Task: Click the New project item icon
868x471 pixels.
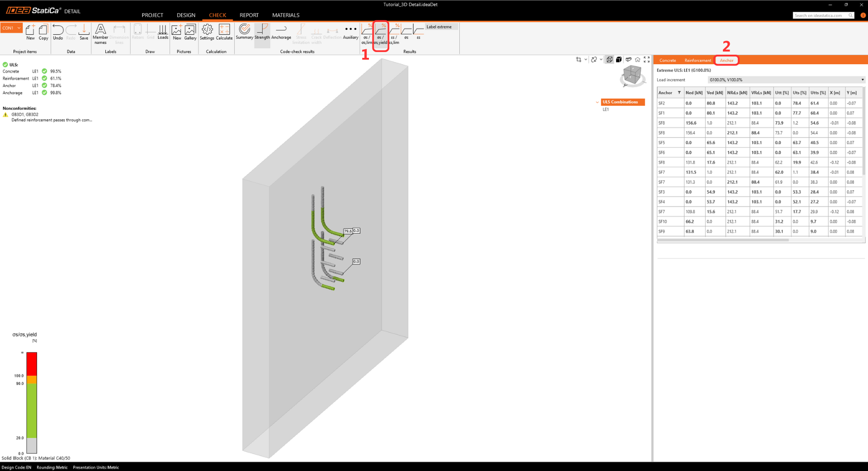Action: [x=30, y=32]
